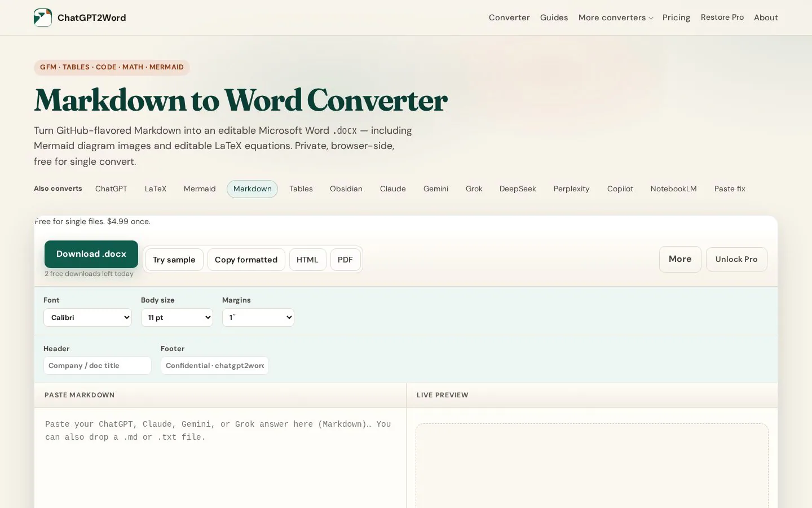Select the active Markdown chip

pos(252,189)
